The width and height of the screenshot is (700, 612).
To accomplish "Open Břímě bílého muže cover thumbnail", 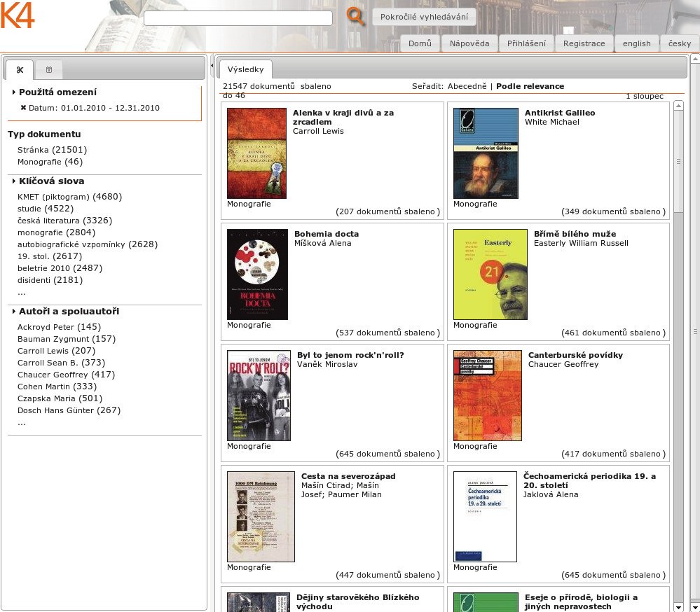I will click(490, 274).
